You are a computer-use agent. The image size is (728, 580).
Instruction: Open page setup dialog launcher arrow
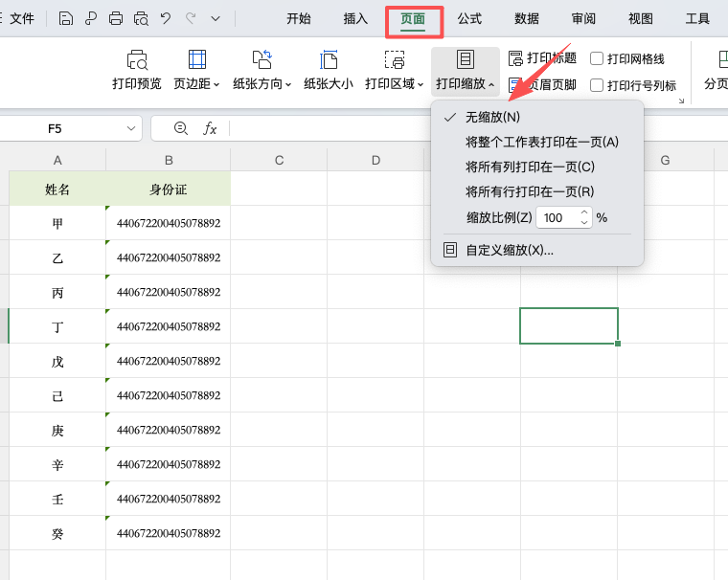(681, 100)
